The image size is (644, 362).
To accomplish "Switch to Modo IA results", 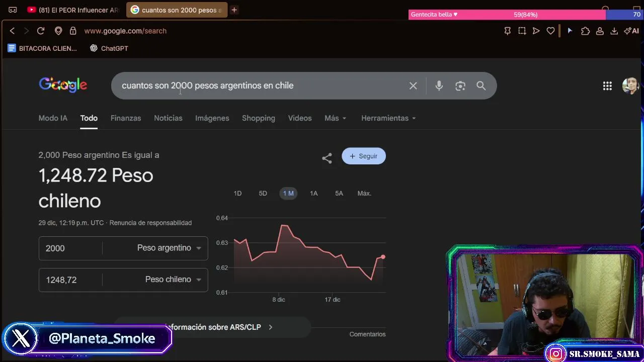I will click(x=53, y=118).
